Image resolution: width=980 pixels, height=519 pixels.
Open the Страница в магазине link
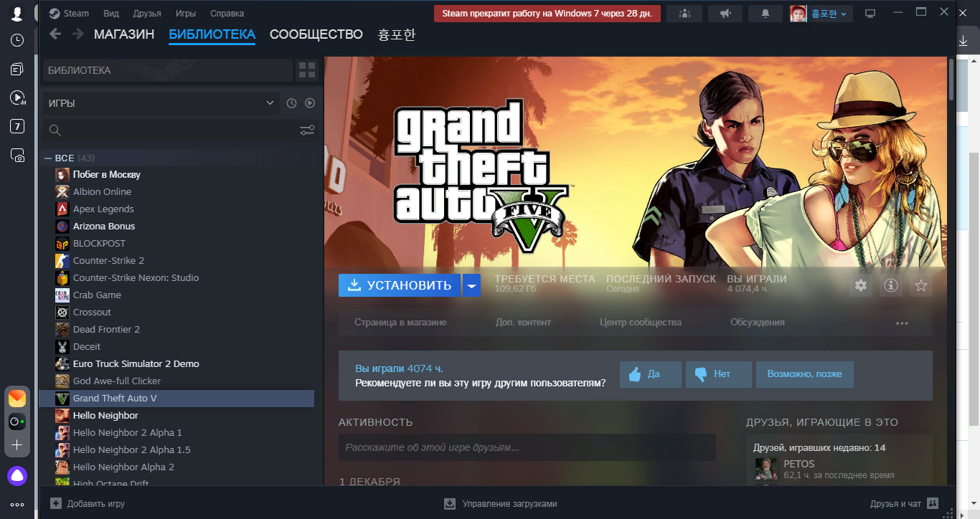pyautogui.click(x=400, y=323)
